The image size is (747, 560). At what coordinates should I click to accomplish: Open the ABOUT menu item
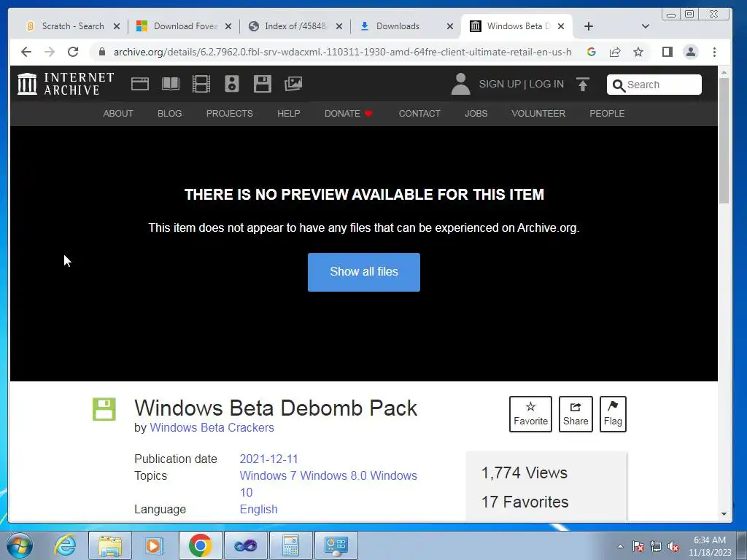[118, 113]
